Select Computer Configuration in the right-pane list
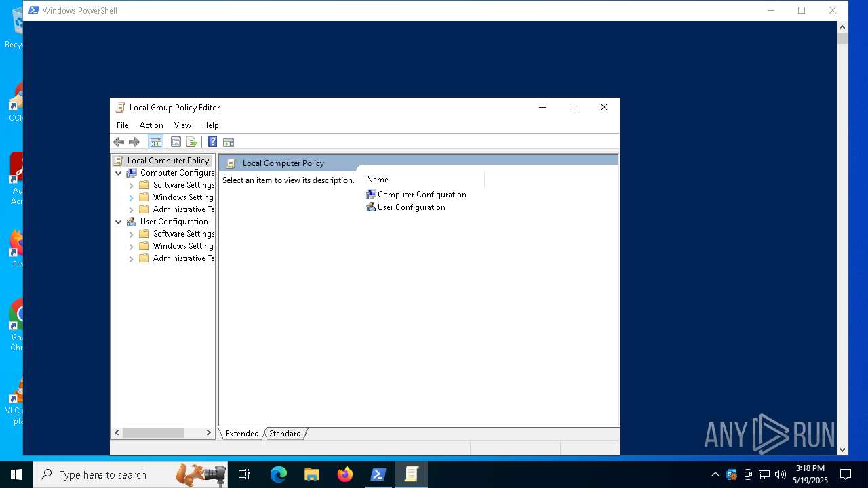The height and width of the screenshot is (488, 868). click(x=416, y=195)
